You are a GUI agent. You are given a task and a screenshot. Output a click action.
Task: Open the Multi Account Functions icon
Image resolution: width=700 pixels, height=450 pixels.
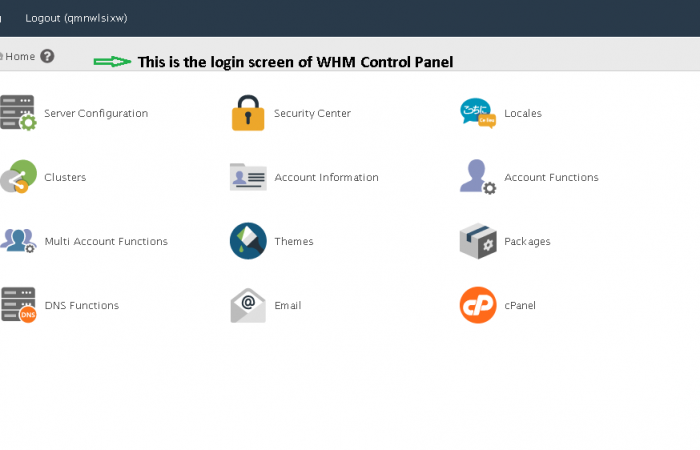click(x=18, y=241)
